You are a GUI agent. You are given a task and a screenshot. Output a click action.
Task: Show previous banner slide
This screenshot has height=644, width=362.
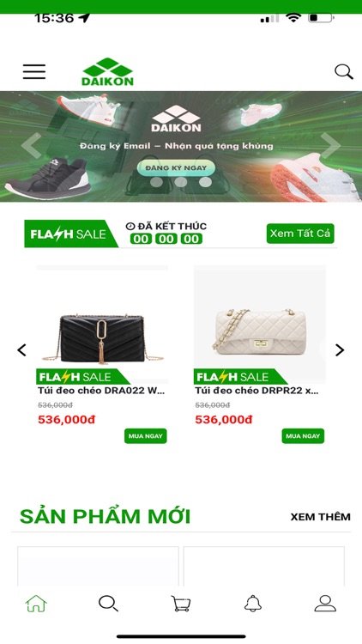coord(31,145)
